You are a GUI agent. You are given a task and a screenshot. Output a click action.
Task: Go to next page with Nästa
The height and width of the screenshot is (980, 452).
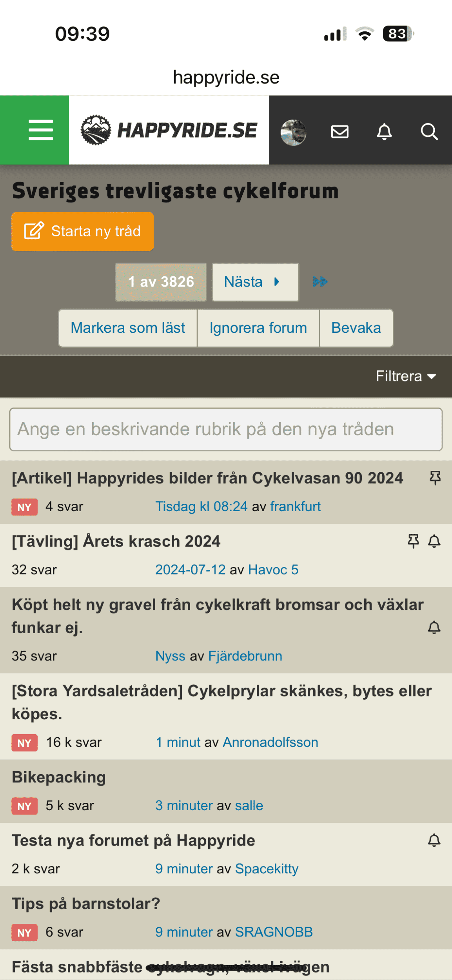(255, 282)
